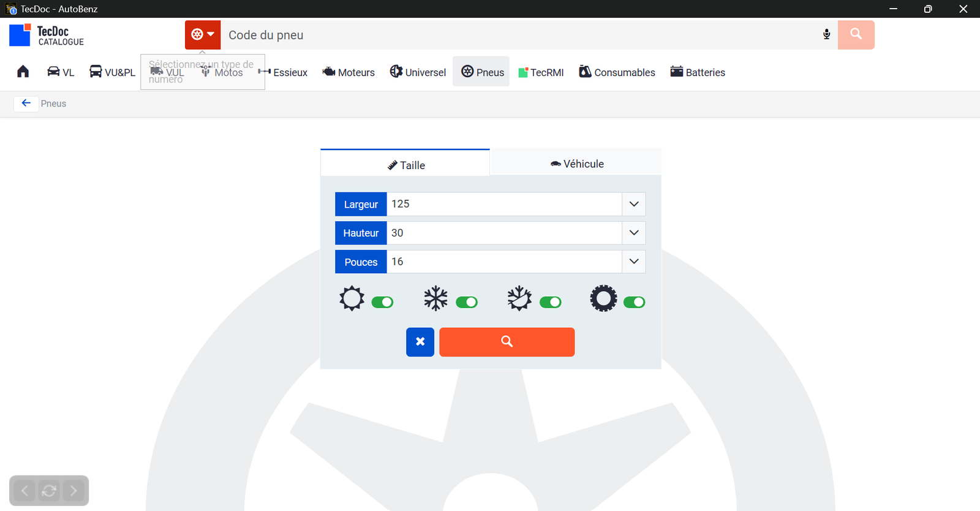
Task: Activate the microphone voice search
Action: [827, 34]
